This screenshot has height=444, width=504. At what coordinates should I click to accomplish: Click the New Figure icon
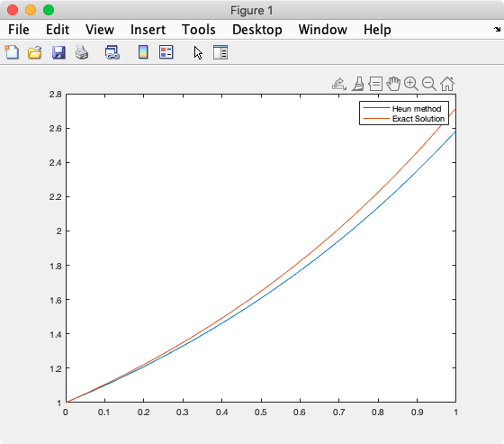point(12,52)
